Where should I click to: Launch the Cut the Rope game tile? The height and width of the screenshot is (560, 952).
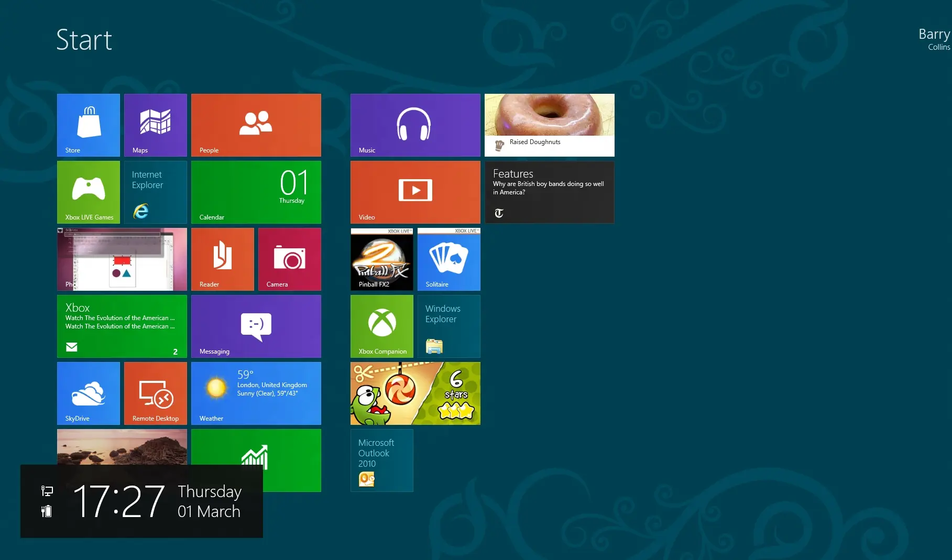tap(415, 393)
